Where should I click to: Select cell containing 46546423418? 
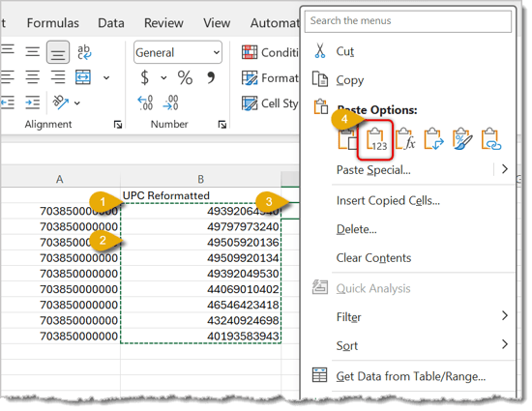coord(201,305)
